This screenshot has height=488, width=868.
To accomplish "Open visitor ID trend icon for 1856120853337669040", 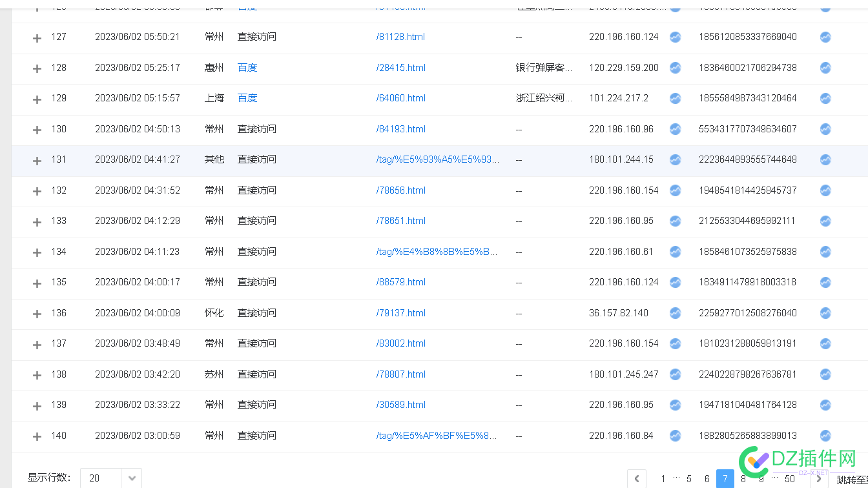I will click(825, 37).
